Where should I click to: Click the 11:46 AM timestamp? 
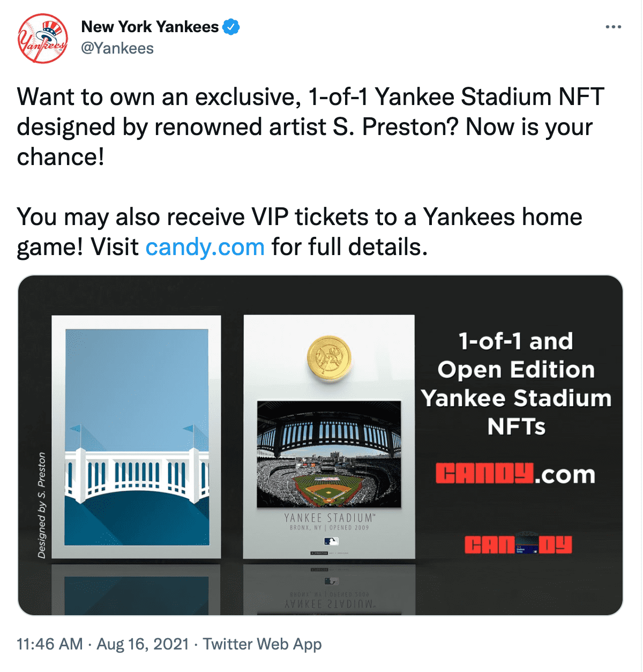coord(50,644)
